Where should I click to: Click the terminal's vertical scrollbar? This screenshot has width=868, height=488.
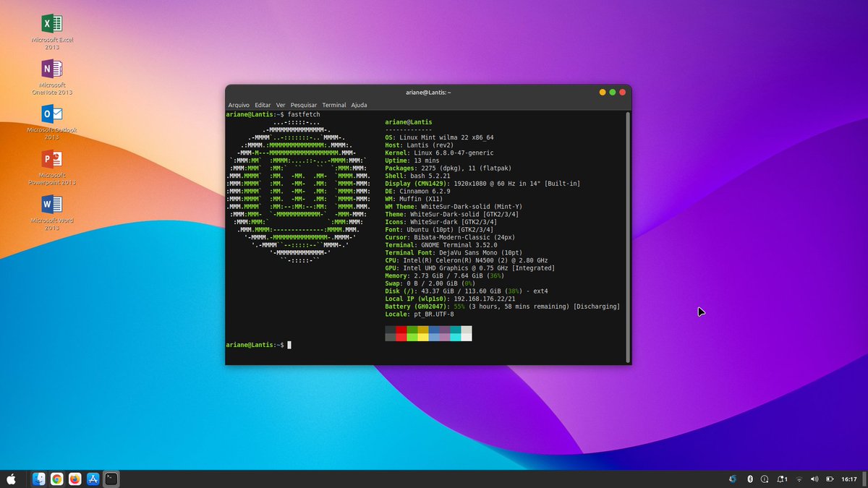[628, 236]
